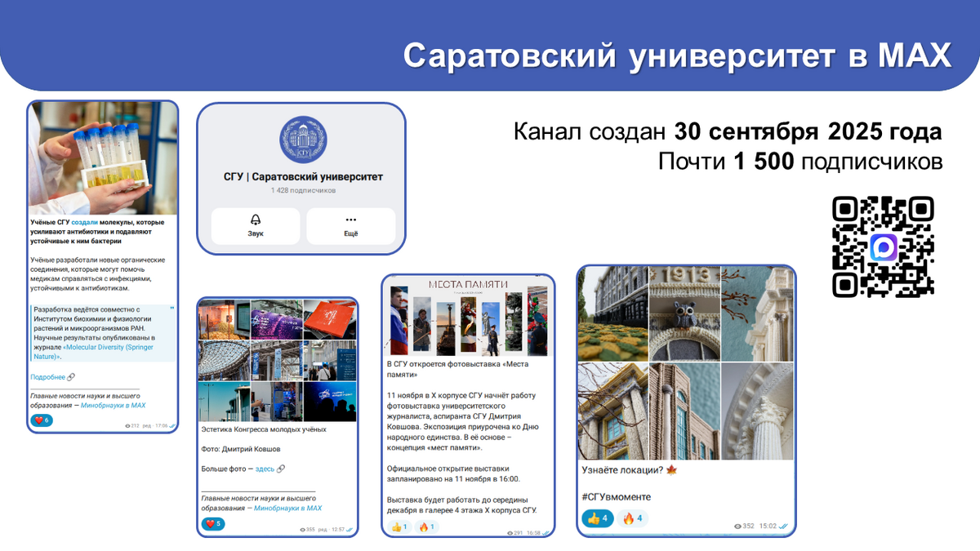Click СГУ | Саратовский университет channel title

pyautogui.click(x=303, y=176)
